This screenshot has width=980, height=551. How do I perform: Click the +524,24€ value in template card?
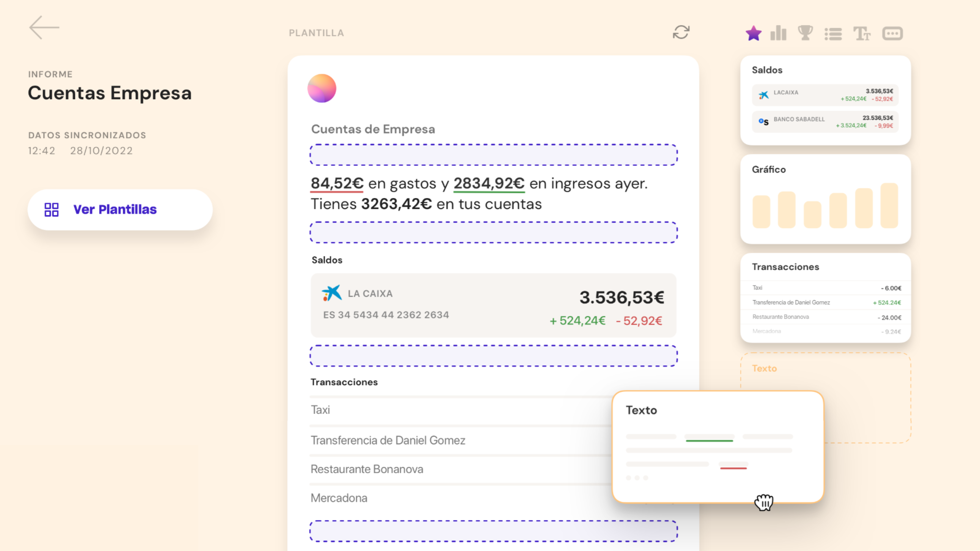[x=578, y=321]
